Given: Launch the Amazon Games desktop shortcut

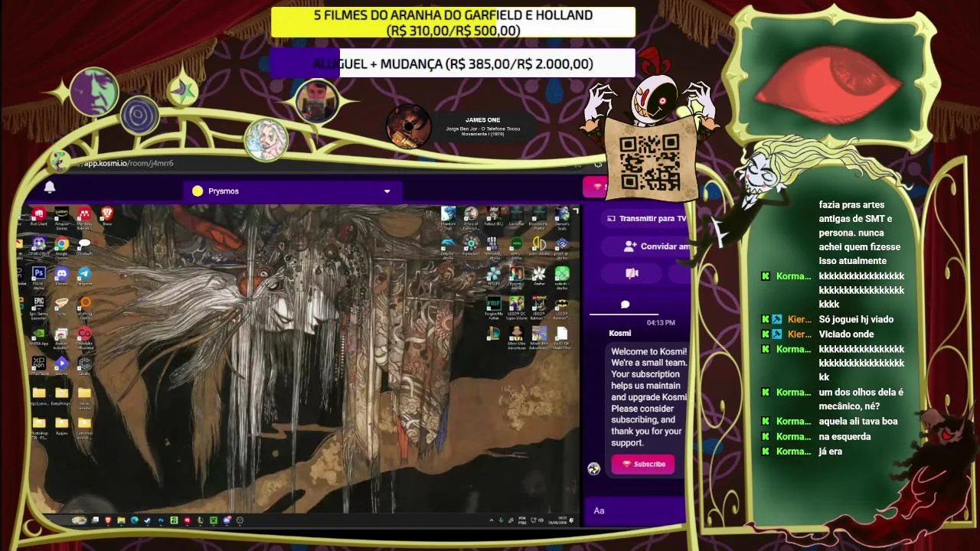Looking at the screenshot, I should click(x=61, y=218).
